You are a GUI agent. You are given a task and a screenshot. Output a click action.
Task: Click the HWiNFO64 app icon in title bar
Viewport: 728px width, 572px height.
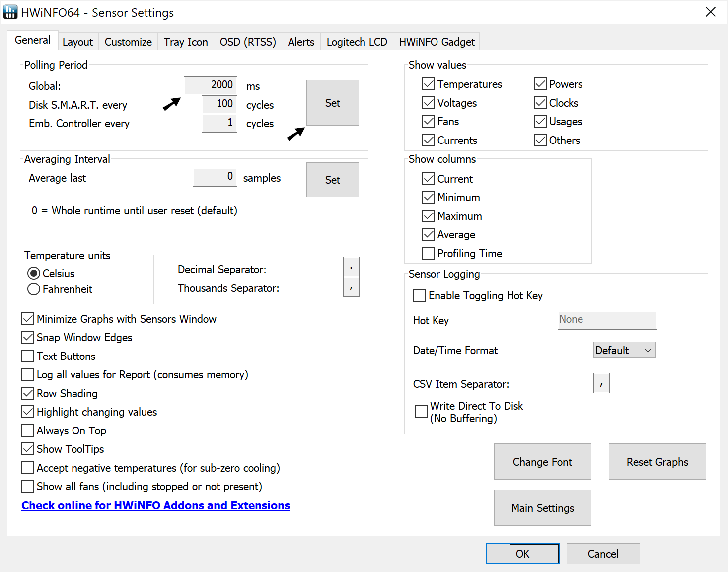(10, 12)
